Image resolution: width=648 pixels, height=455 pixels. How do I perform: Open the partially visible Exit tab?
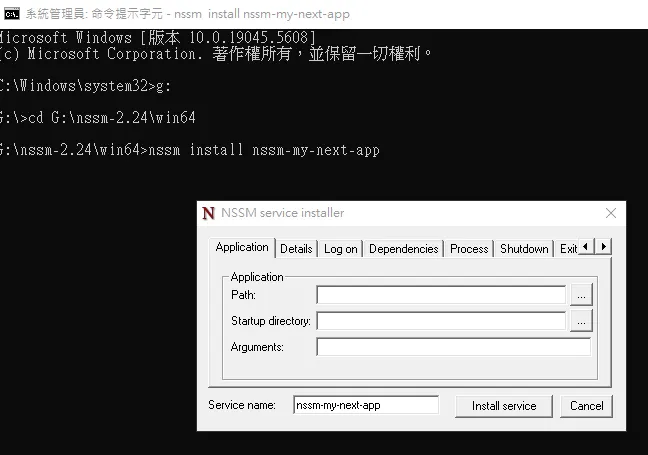(x=567, y=249)
